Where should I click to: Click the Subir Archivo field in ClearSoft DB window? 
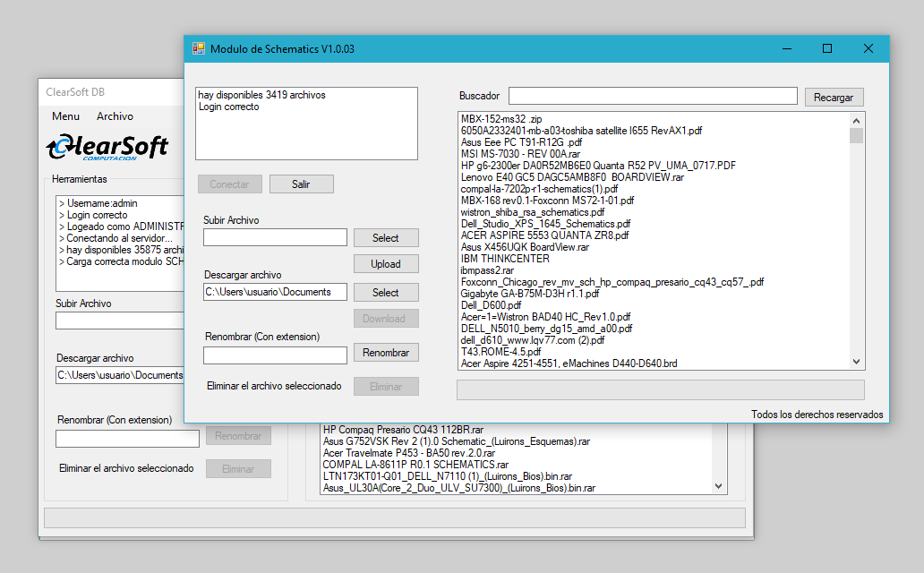click(120, 321)
